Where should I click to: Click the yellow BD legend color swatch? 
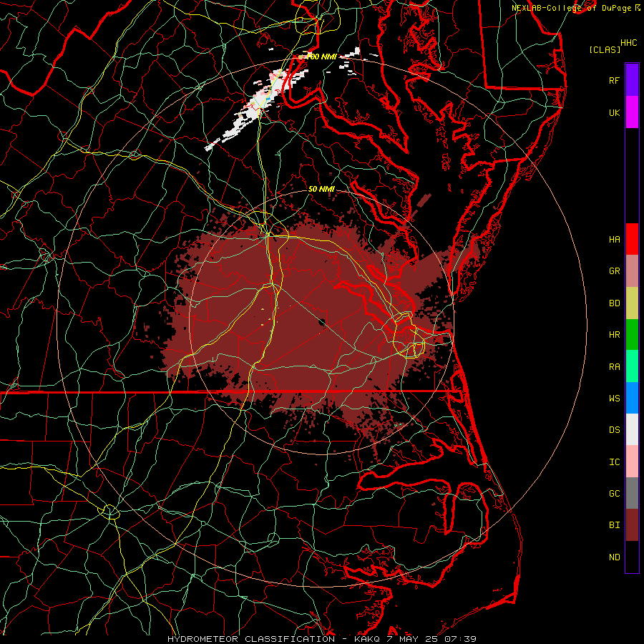point(632,303)
